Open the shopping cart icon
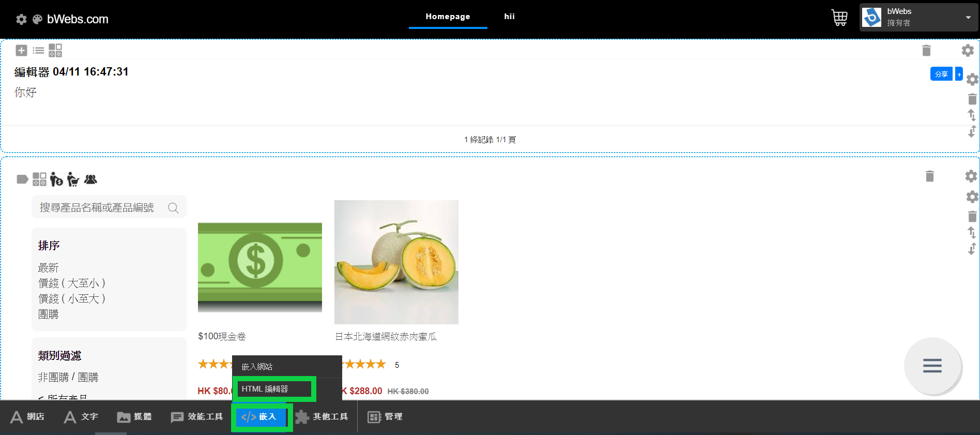 839,18
